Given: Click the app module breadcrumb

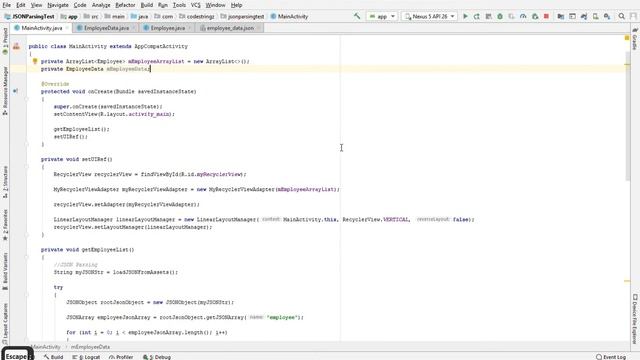Looking at the screenshot, I should tap(69, 16).
